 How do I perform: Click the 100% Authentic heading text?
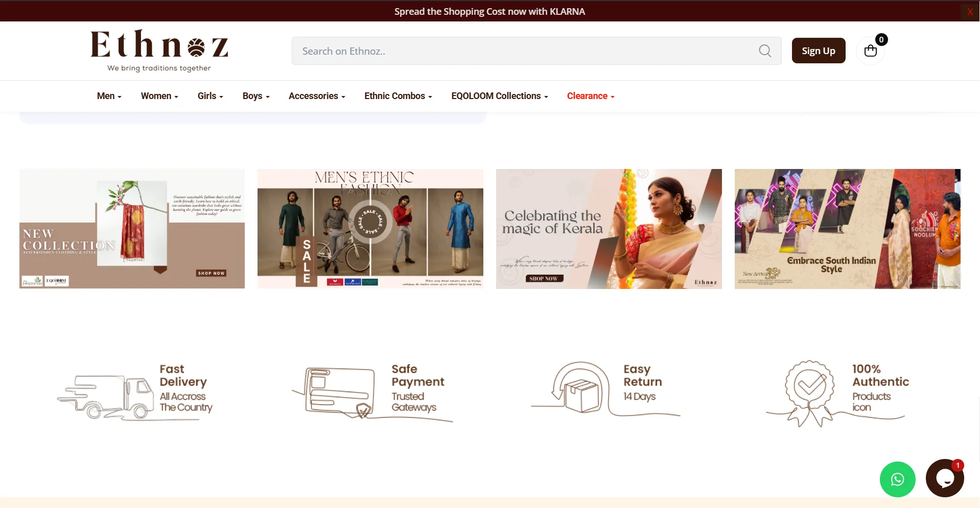click(880, 375)
